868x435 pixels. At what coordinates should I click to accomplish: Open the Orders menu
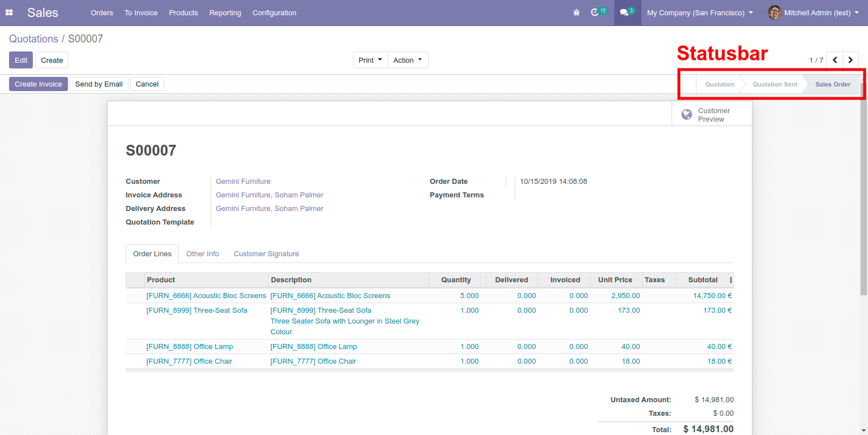coord(102,12)
